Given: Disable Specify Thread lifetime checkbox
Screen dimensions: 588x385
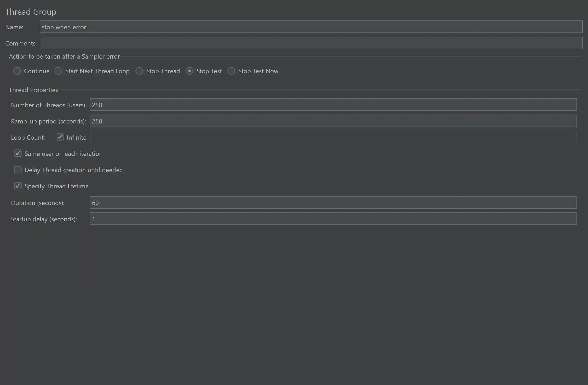Looking at the screenshot, I should (18, 186).
